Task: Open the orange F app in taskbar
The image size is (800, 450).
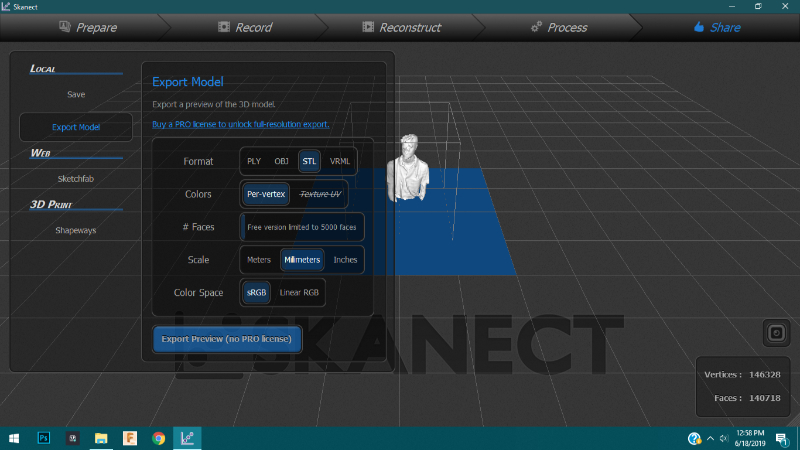Action: click(x=130, y=438)
